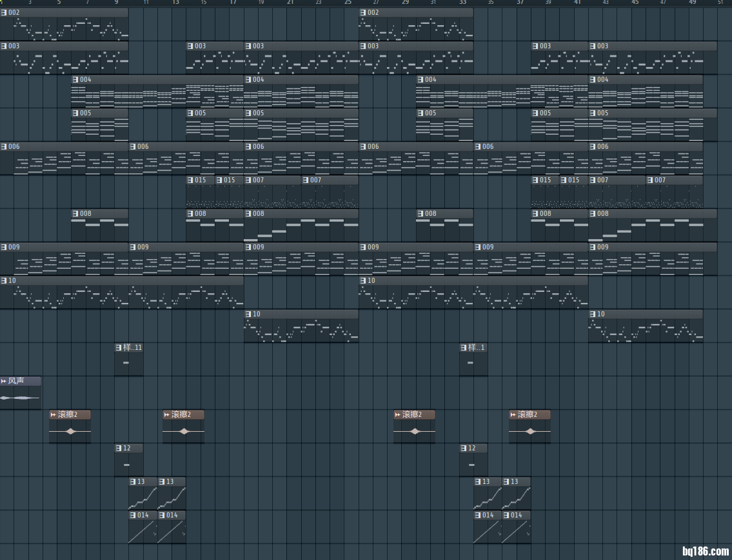Click the pattern icon on the 样..1 clip
Screen dimensions: 732x560
pos(463,347)
